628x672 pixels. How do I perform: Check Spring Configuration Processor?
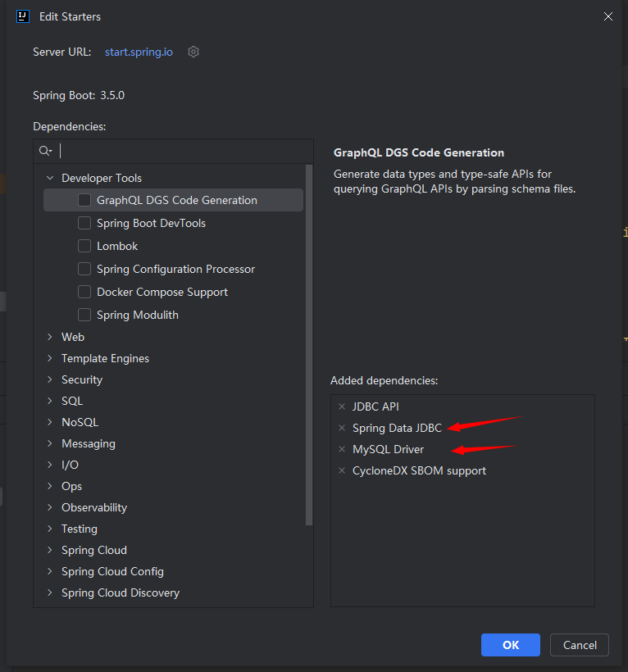point(84,269)
